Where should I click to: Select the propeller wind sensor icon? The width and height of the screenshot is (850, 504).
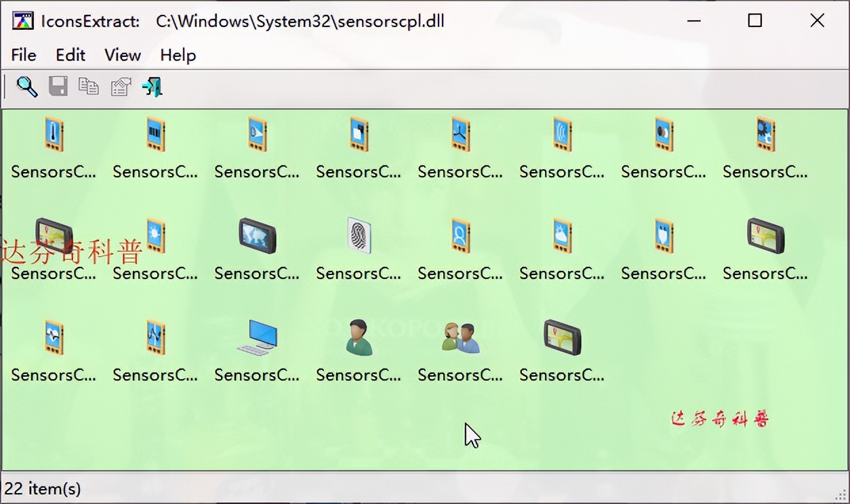click(460, 134)
